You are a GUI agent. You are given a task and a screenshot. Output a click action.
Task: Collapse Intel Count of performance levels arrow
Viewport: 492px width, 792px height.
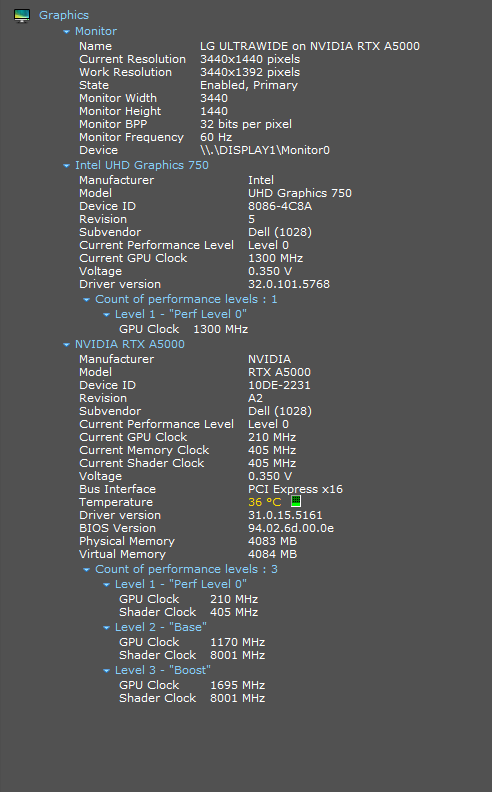(86, 300)
